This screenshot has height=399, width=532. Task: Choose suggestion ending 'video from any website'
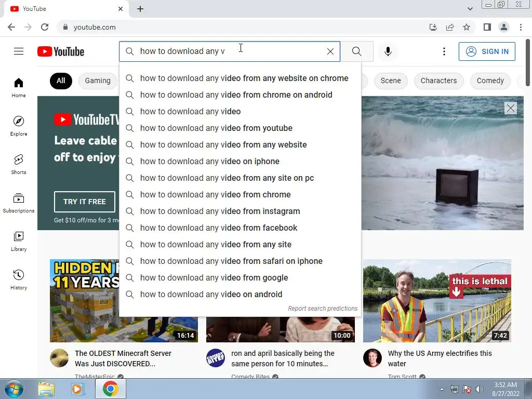pos(240,144)
